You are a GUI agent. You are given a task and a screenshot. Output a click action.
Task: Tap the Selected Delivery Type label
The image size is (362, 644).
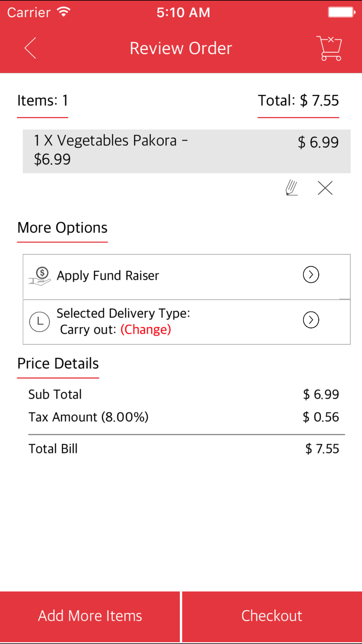pos(123,313)
